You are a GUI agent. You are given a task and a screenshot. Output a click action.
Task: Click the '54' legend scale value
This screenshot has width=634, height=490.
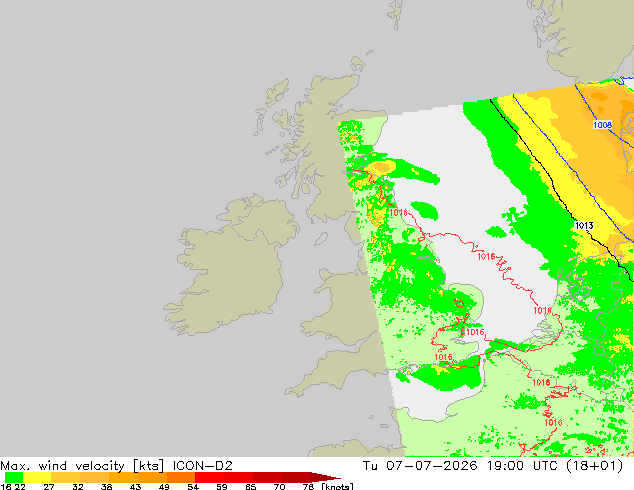point(193,486)
